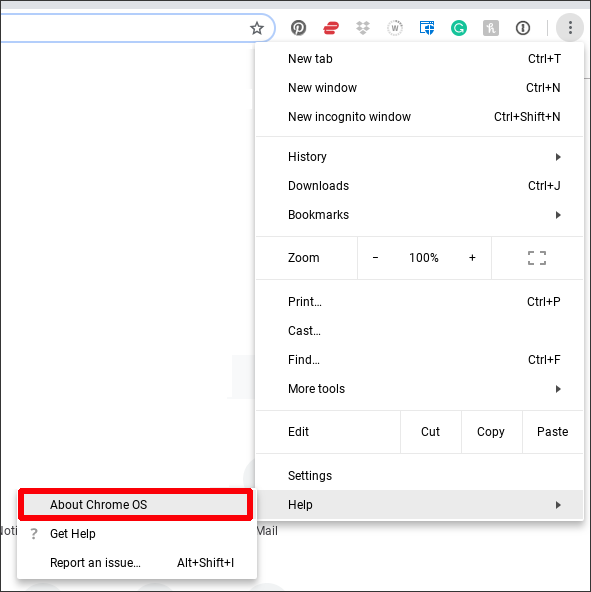
Task: Choose Get Help in the submenu
Action: (x=137, y=534)
